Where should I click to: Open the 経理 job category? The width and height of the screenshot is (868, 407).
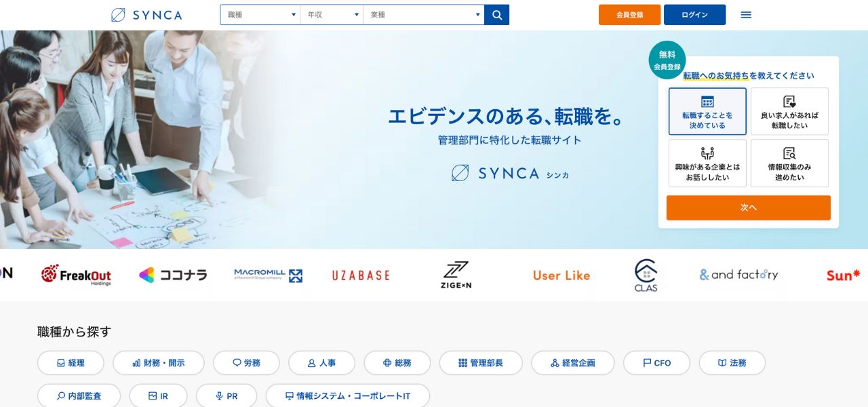(x=71, y=363)
